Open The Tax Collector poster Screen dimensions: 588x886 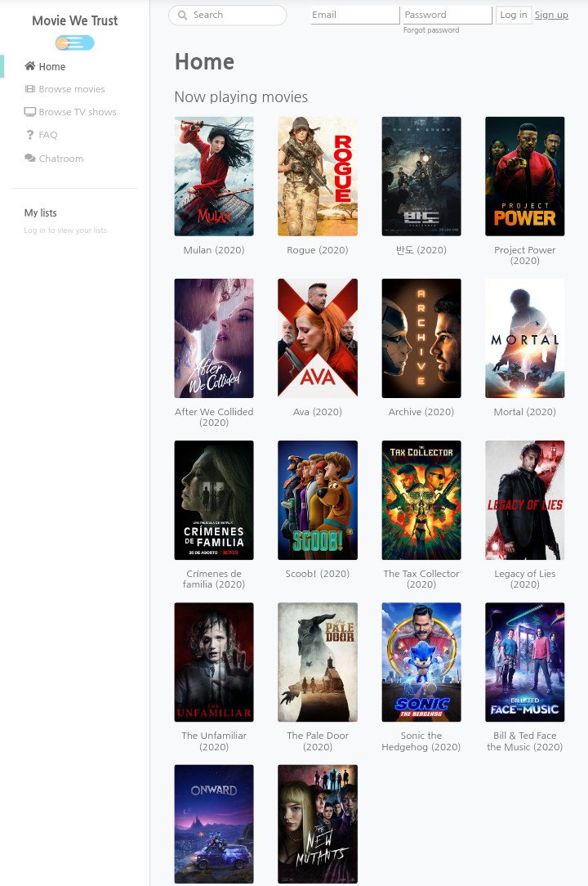[421, 500]
